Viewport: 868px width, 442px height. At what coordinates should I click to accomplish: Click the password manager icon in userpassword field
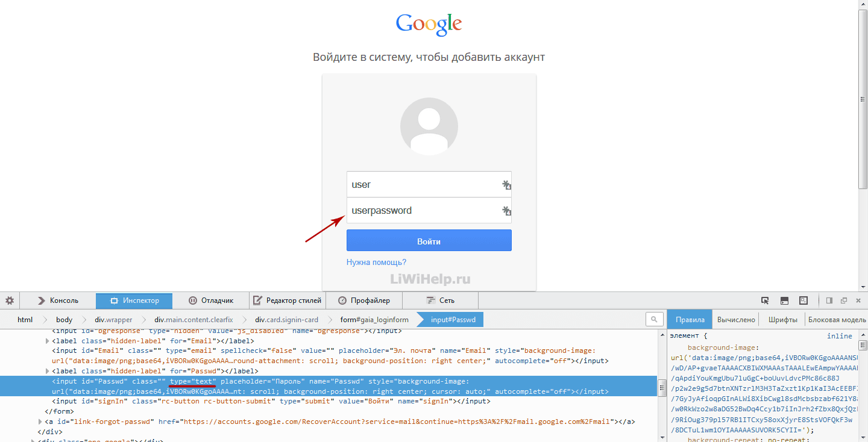point(506,211)
